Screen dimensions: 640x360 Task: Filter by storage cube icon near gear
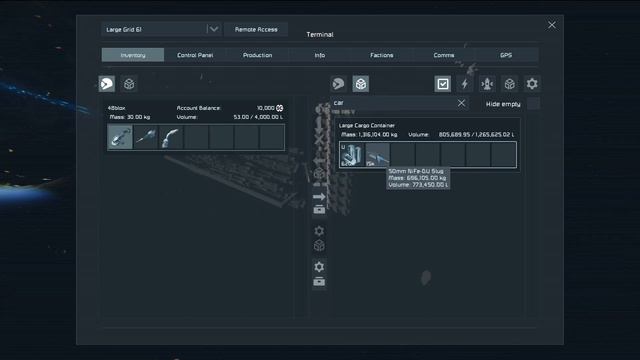[509, 84]
